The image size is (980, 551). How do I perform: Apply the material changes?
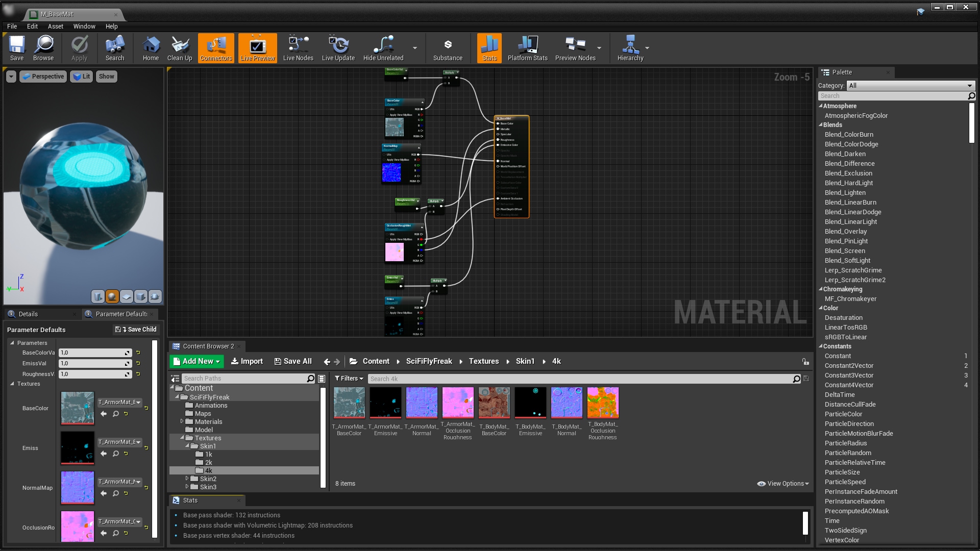[79, 48]
